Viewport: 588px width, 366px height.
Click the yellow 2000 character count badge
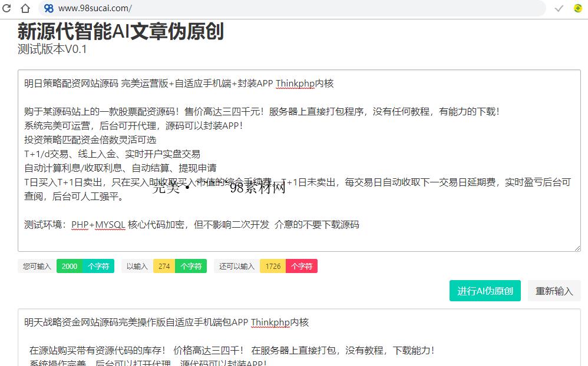click(69, 266)
